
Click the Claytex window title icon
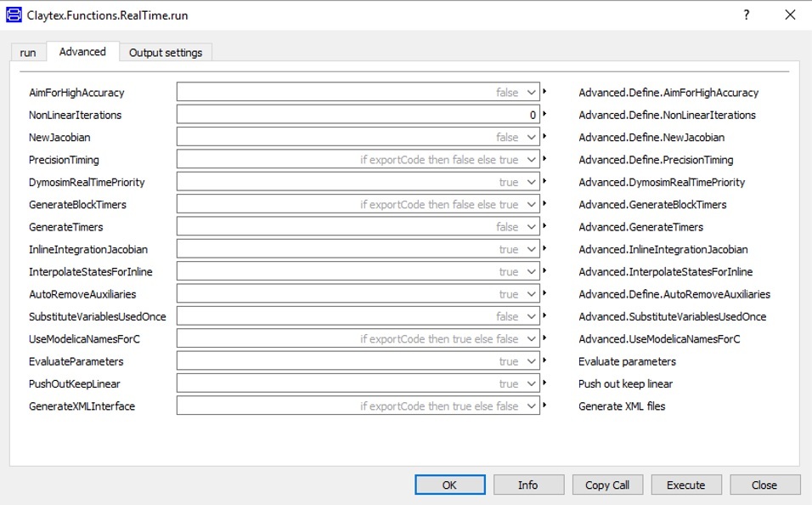click(14, 15)
